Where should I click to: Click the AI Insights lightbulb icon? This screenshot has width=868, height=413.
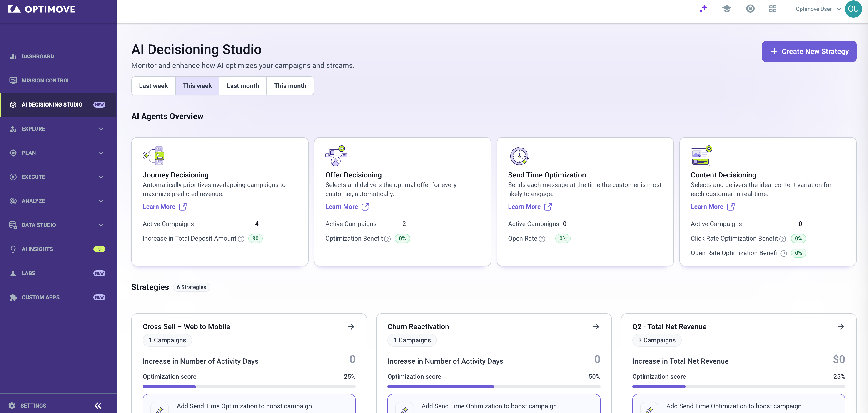coord(13,249)
